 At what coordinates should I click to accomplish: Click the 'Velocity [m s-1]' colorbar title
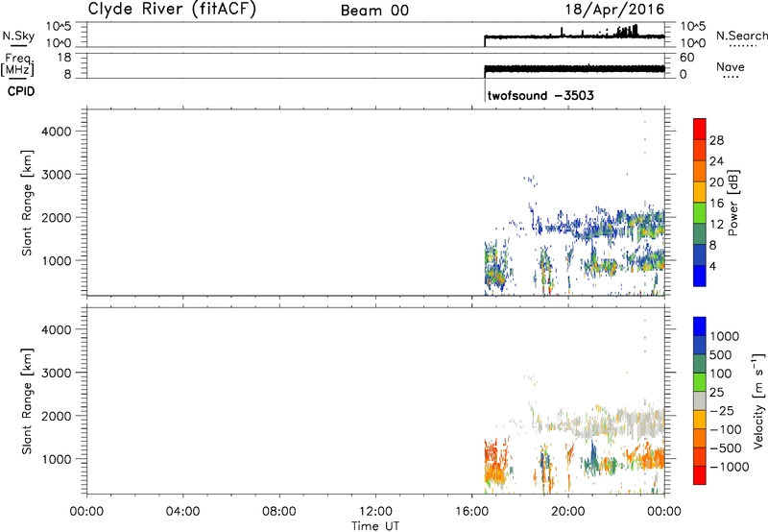[758, 400]
